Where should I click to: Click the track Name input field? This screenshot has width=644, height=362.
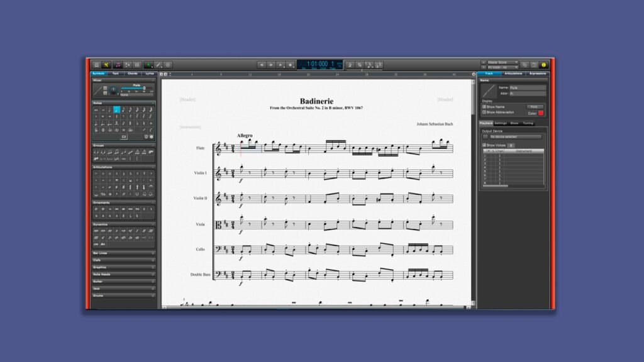pyautogui.click(x=528, y=87)
